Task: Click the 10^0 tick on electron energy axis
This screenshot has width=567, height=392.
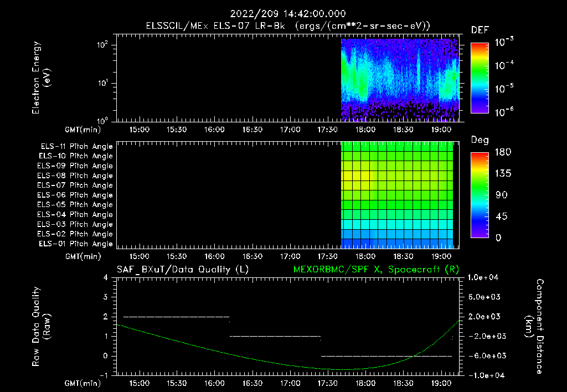Action: pyautogui.click(x=102, y=121)
